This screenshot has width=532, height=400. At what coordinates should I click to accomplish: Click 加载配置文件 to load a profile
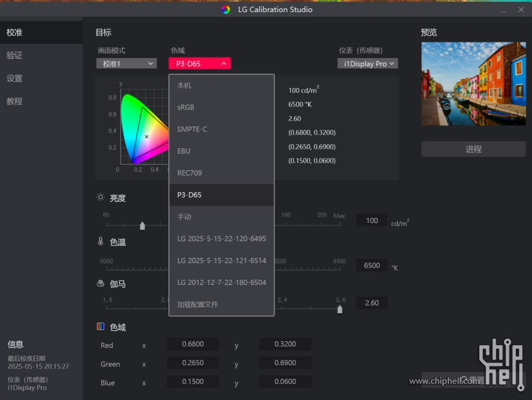click(x=221, y=304)
